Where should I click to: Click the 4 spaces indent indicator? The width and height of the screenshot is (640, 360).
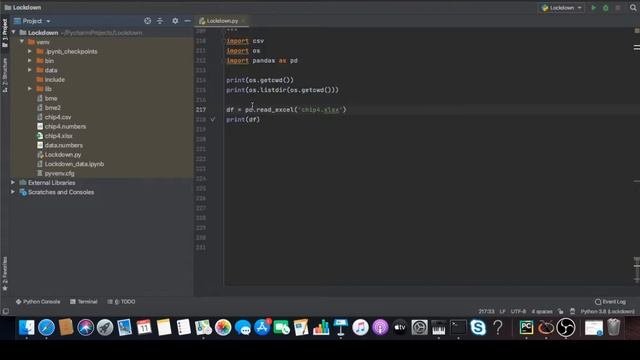click(542, 311)
